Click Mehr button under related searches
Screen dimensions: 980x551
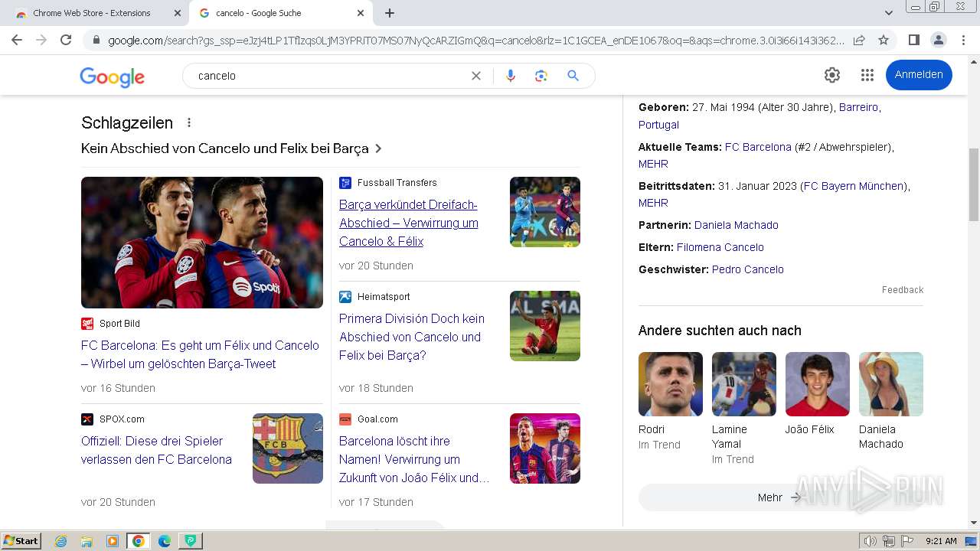[x=780, y=497]
